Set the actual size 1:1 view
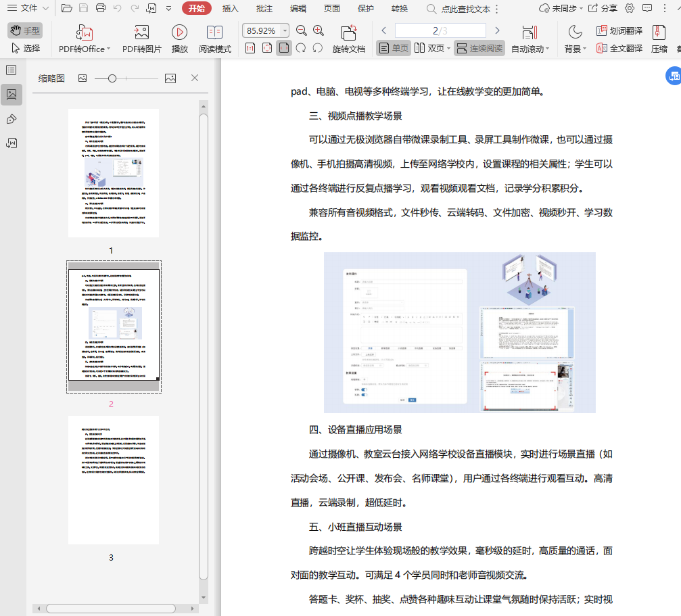 (250, 48)
